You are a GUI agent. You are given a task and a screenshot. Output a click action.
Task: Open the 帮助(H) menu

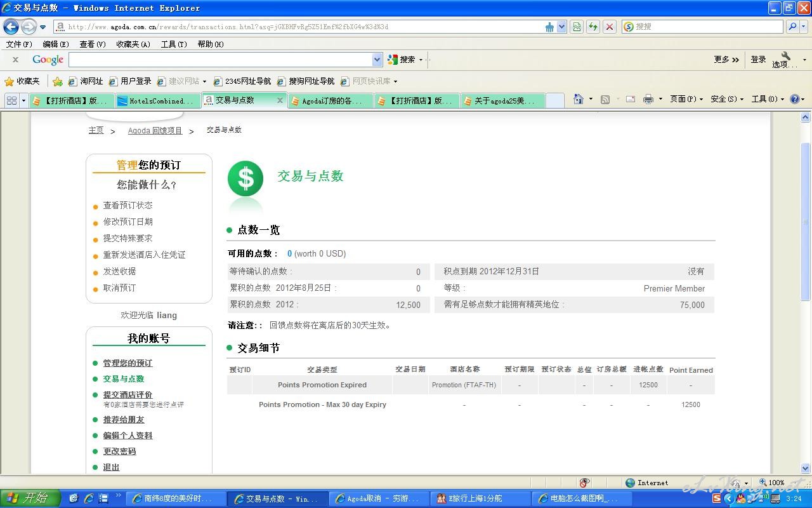tap(211, 44)
